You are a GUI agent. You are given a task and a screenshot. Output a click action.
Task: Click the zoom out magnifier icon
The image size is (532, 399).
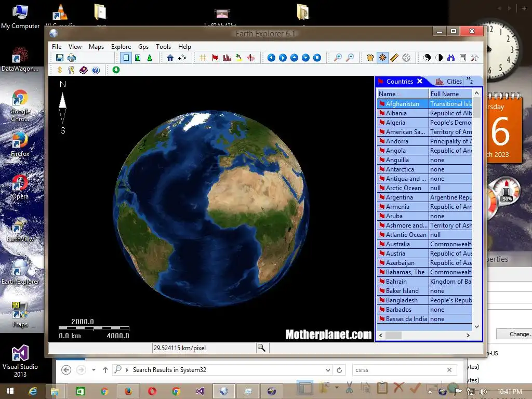(350, 58)
